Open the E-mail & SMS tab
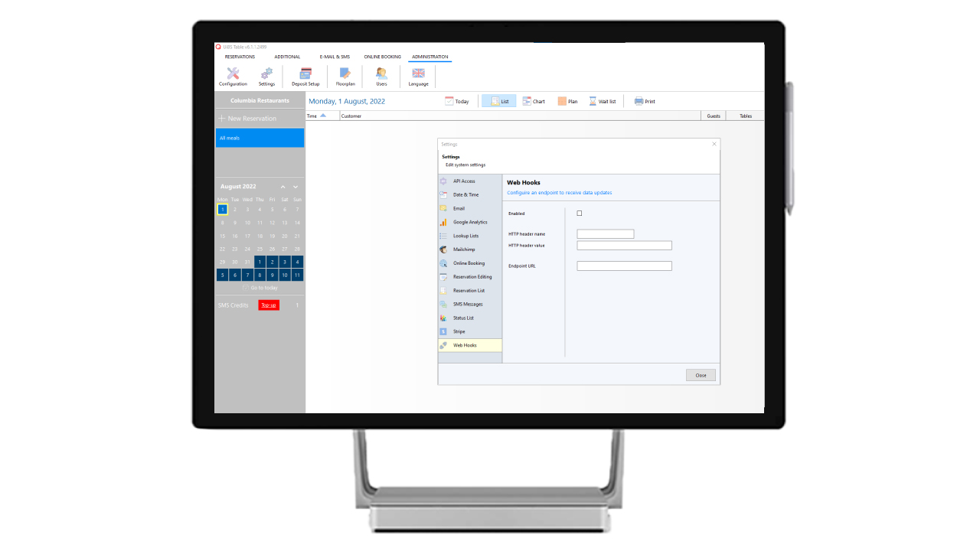 click(x=335, y=57)
